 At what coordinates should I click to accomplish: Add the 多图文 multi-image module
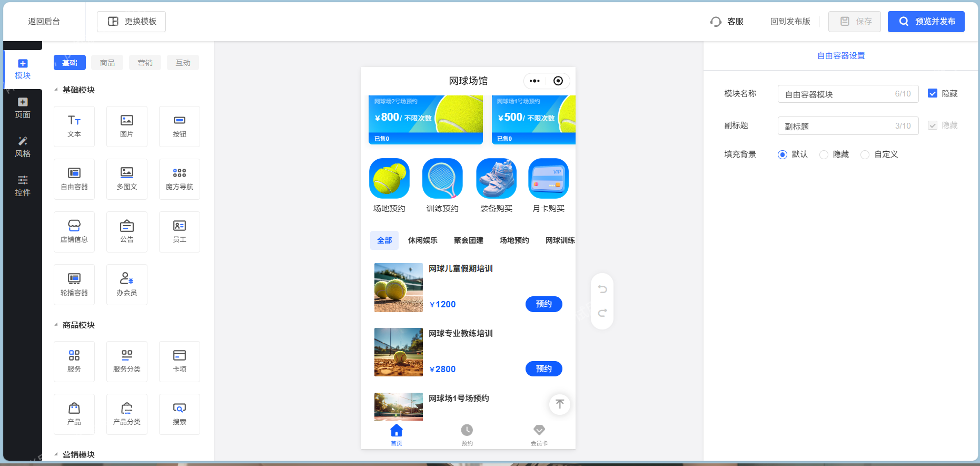click(x=127, y=179)
